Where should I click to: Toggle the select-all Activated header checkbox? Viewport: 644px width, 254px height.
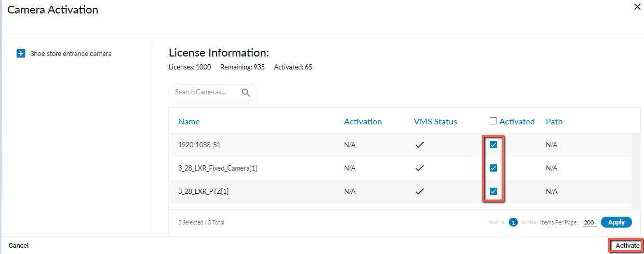coord(493,121)
